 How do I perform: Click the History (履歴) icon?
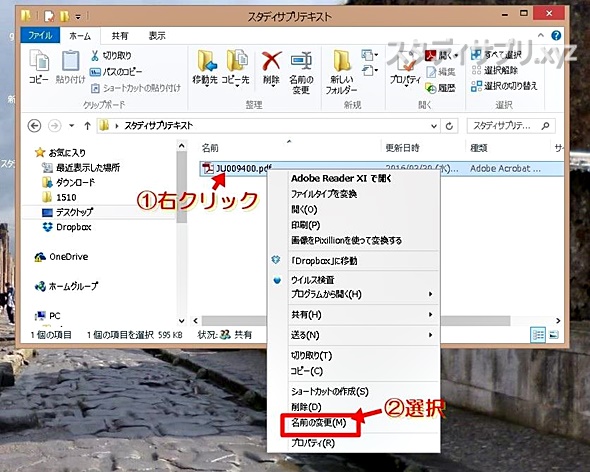440,88
